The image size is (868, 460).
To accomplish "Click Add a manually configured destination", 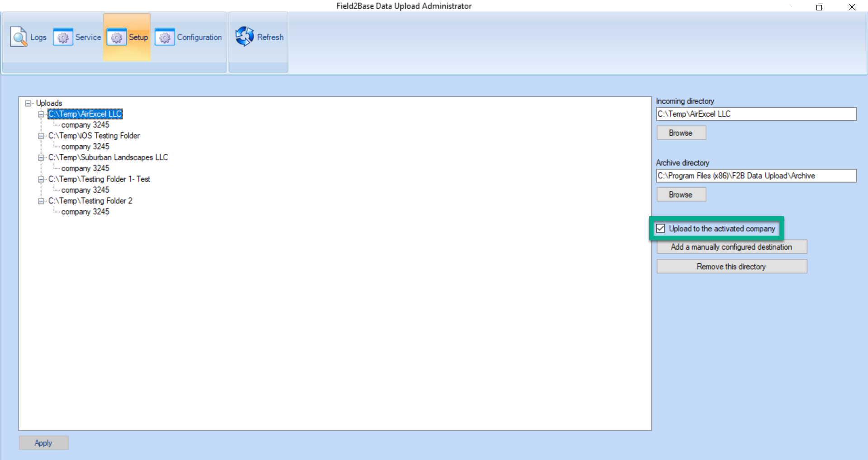I will (x=731, y=247).
